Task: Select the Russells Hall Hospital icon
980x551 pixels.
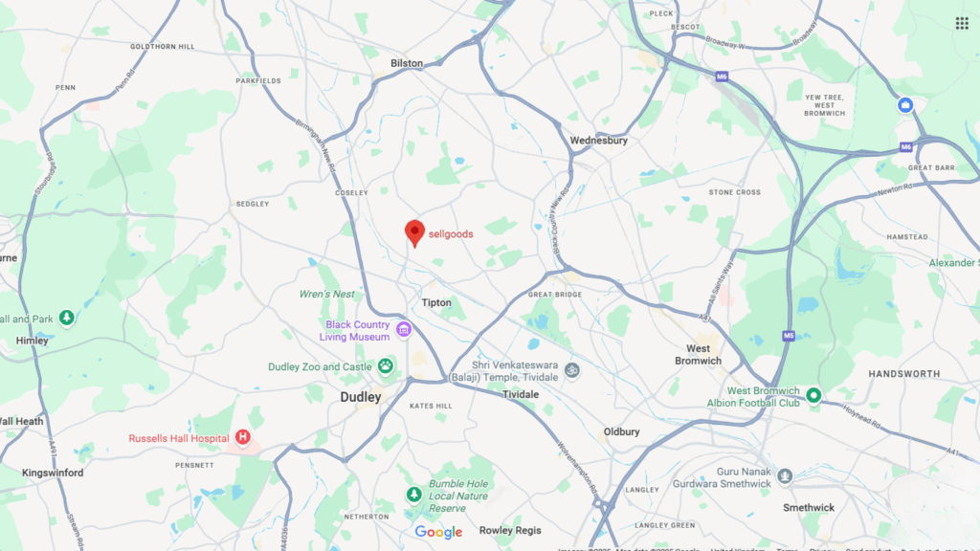Action: click(242, 437)
